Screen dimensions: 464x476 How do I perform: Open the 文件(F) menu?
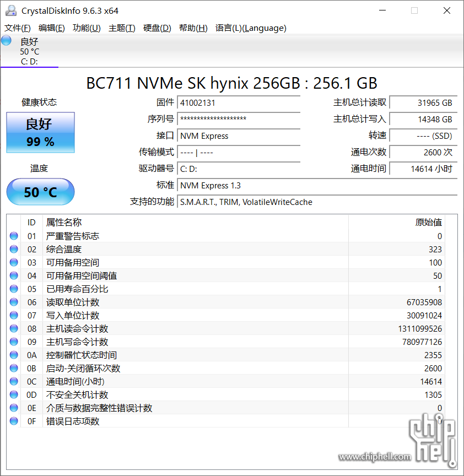pos(18,28)
